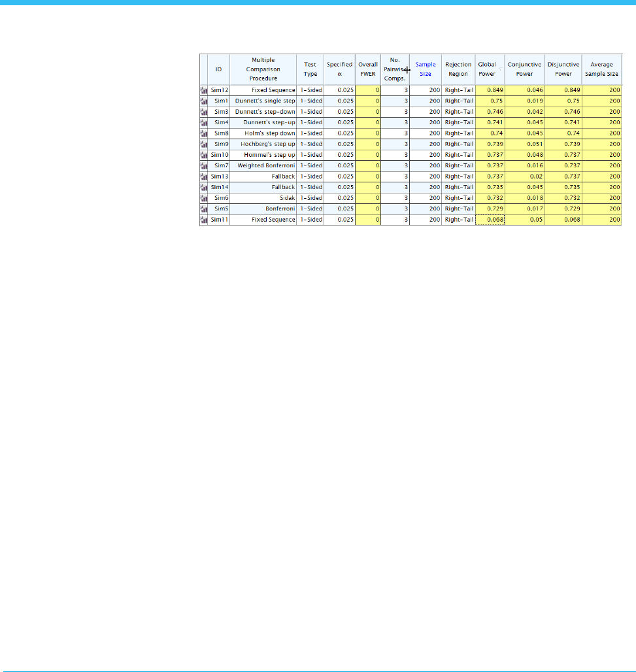Select the Overall FWER cell for Sim8
This screenshot has width=636, height=672.
click(368, 133)
